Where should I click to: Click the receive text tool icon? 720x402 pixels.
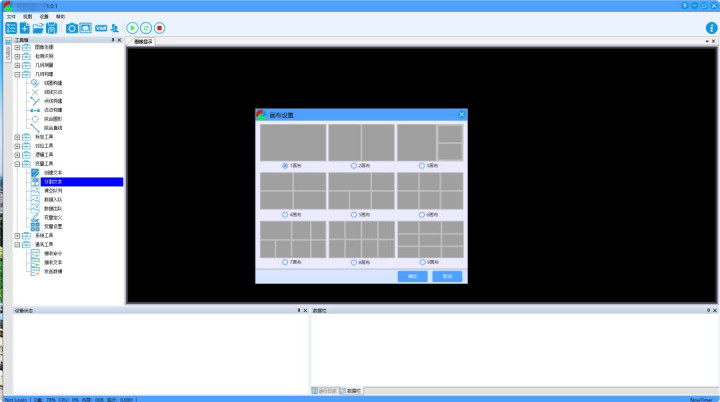35,262
